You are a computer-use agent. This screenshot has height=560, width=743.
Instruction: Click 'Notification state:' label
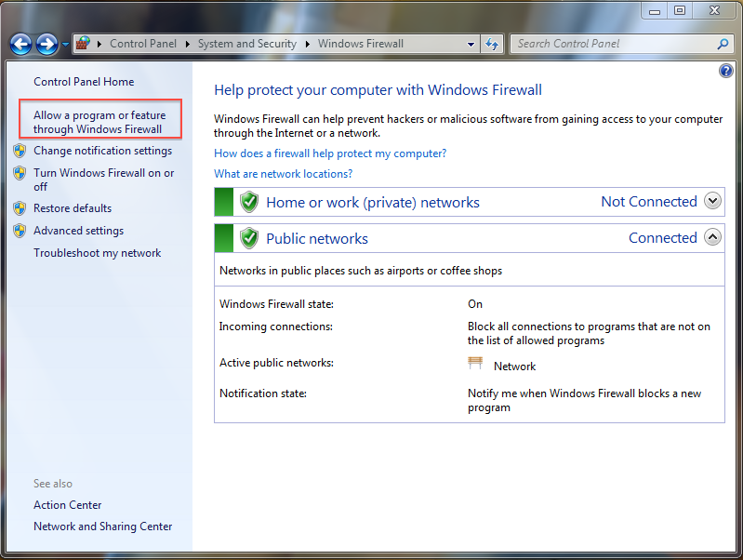click(263, 393)
